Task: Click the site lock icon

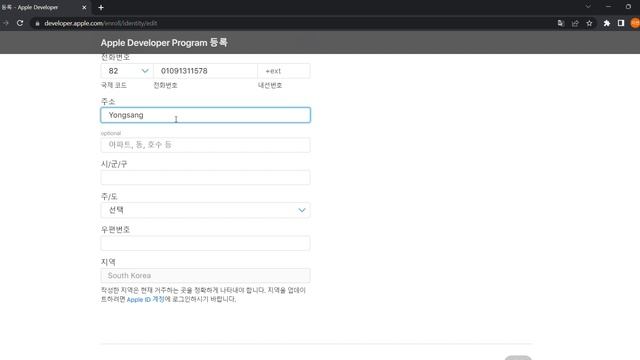Action: pos(37,23)
